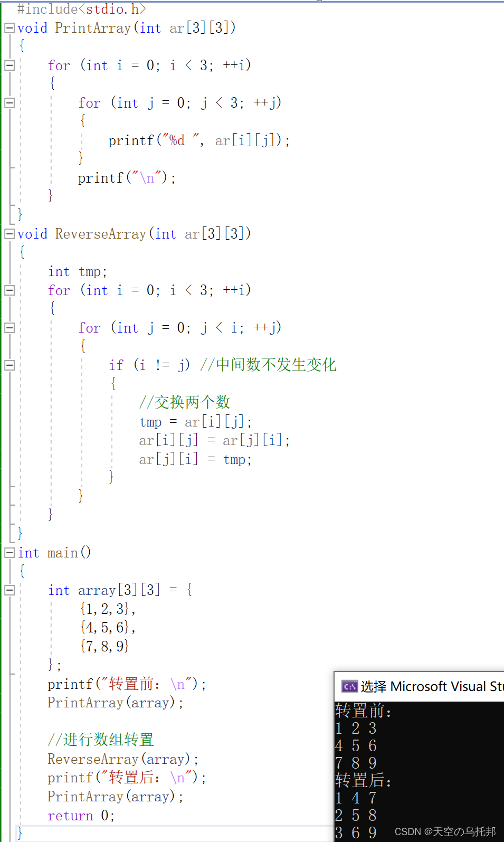
Task: Click the 'ar[i][j] = ar[j][i];' line
Action: [214, 440]
